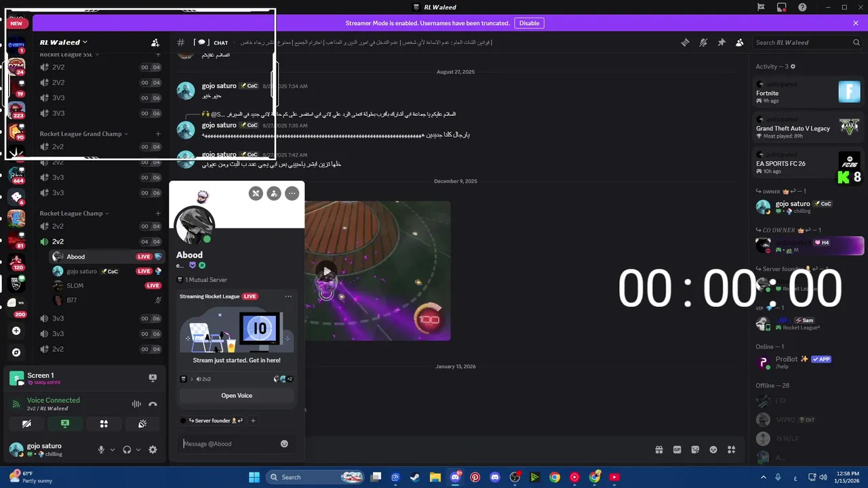Image resolution: width=868 pixels, height=488 pixels.
Task: Add channel to Rocket League Grand Champ
Action: click(x=158, y=134)
